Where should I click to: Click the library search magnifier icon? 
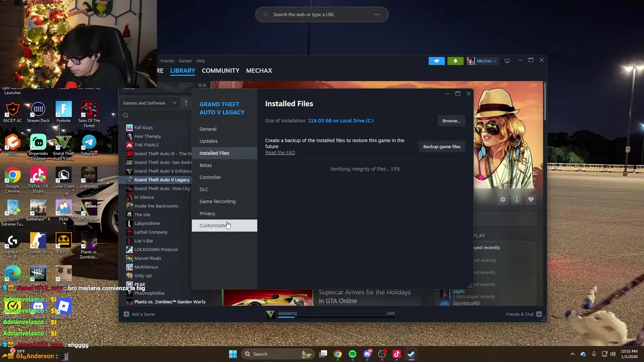126,115
